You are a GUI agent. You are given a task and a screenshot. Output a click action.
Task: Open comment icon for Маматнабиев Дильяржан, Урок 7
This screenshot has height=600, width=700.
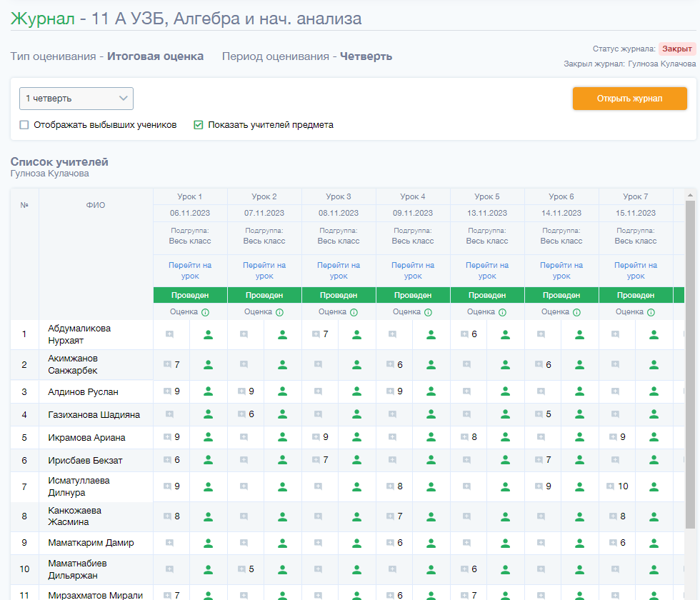point(615,569)
